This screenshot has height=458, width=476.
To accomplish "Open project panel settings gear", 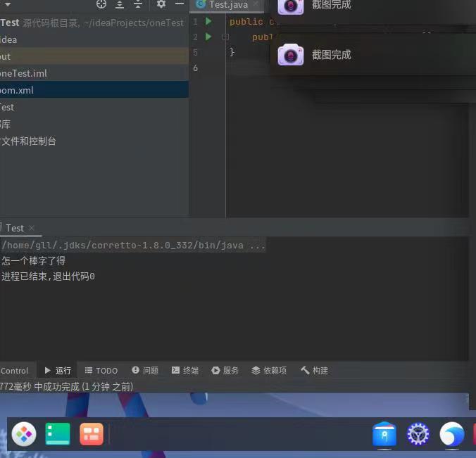I will pyautogui.click(x=161, y=4).
